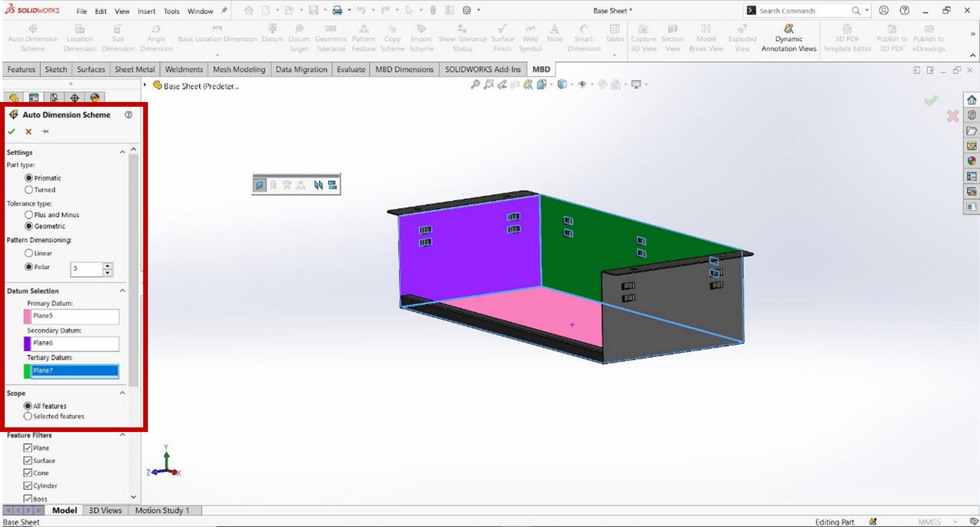Click the pink Primary Datum color swatch
This screenshot has height=527, width=980.
click(x=27, y=316)
